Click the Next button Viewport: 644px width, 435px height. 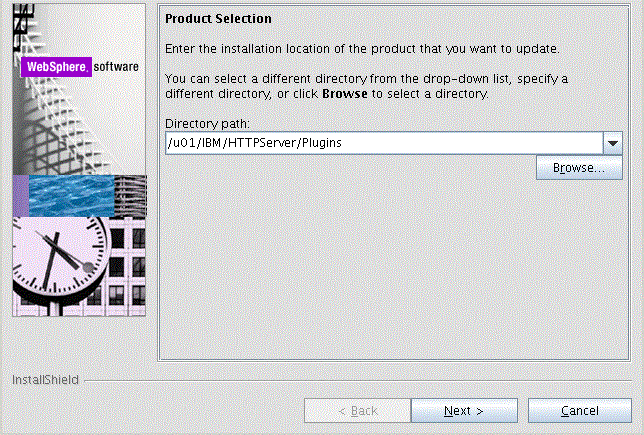[x=463, y=411]
